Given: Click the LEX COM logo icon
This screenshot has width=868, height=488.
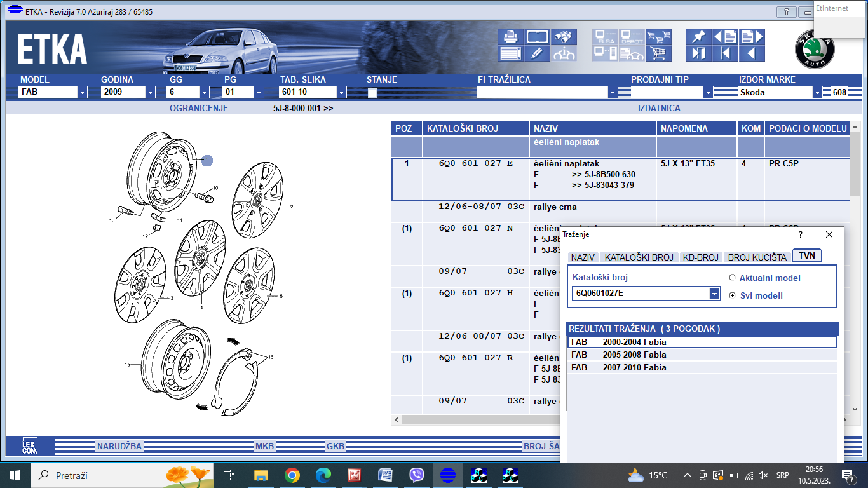Looking at the screenshot, I should 30,445.
